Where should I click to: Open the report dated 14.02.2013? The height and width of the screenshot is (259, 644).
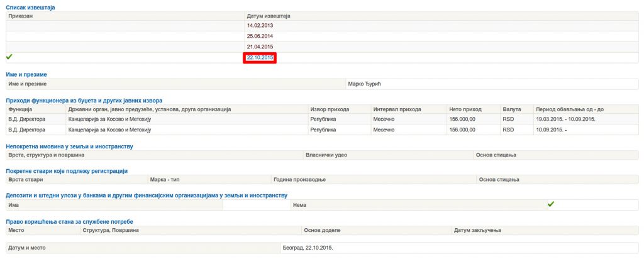pyautogui.click(x=260, y=26)
